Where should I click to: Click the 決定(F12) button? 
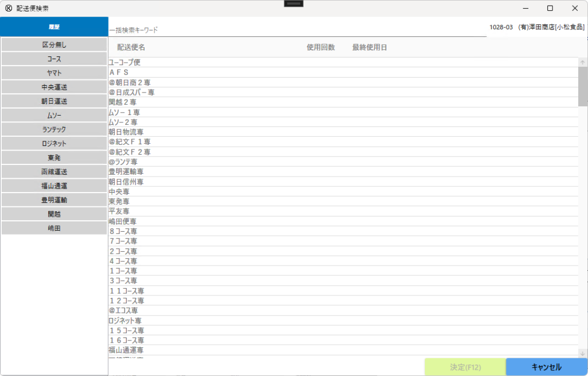(x=465, y=367)
